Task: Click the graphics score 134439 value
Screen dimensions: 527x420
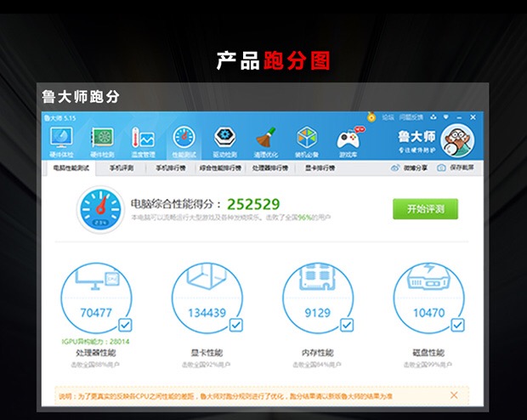Action: 207,313
